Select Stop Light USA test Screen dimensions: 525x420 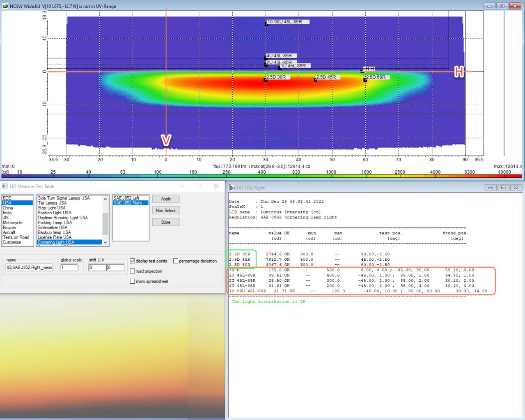(x=69, y=208)
